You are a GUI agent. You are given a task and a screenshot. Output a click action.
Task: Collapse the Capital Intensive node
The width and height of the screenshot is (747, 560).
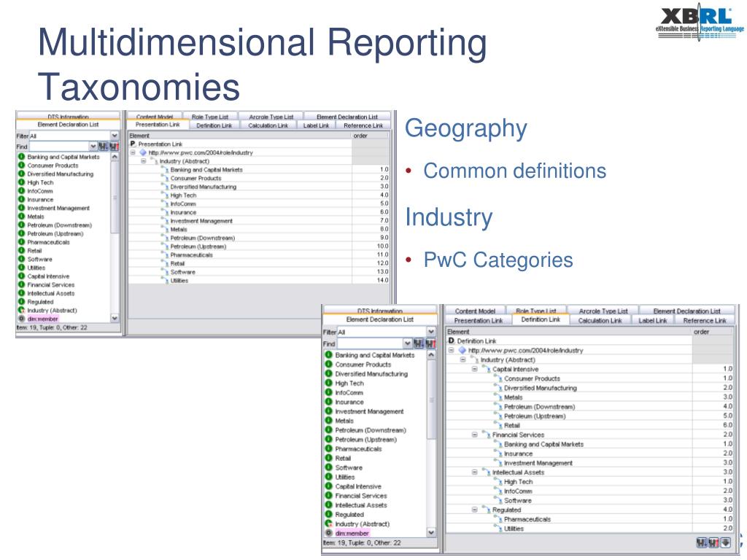point(474,369)
